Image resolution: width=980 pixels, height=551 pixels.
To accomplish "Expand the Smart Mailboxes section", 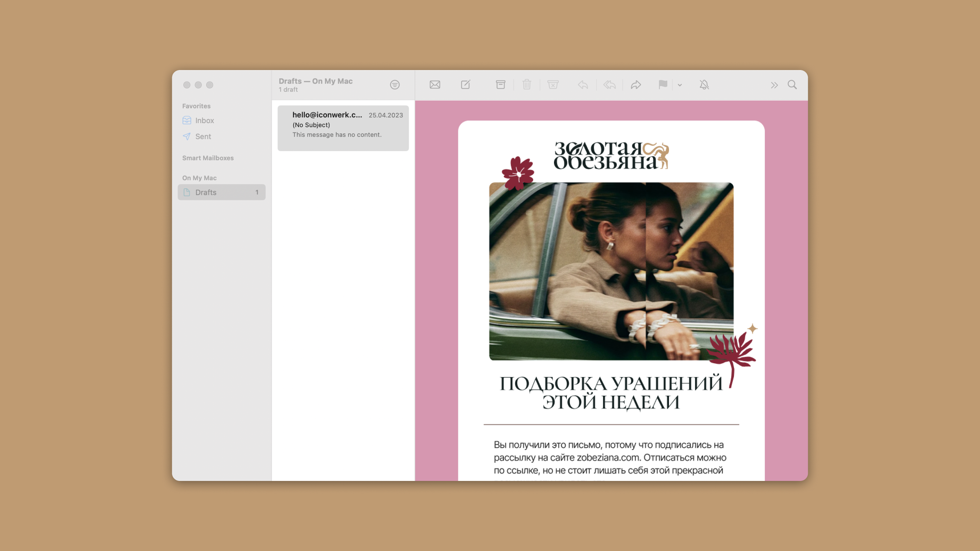I will 208,158.
